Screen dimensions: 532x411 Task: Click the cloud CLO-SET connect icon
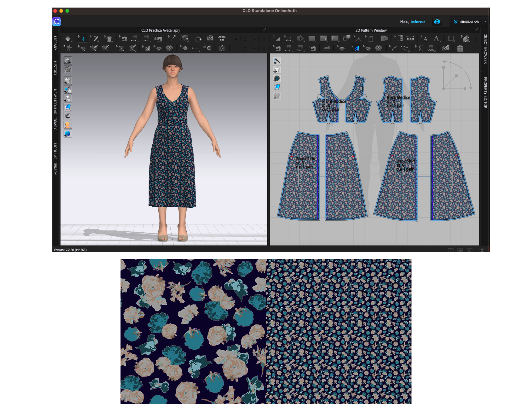tap(437, 22)
